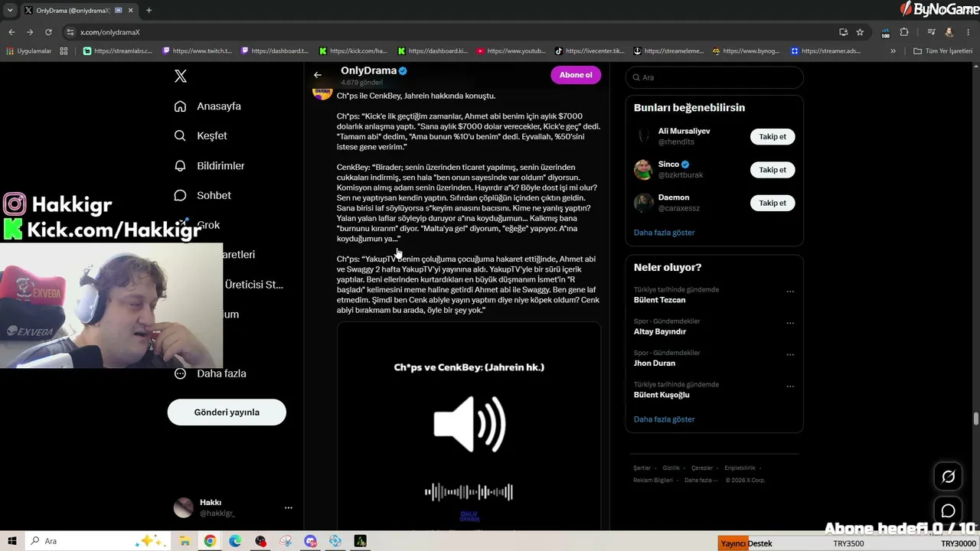Open the floating chat messages button

948,511
